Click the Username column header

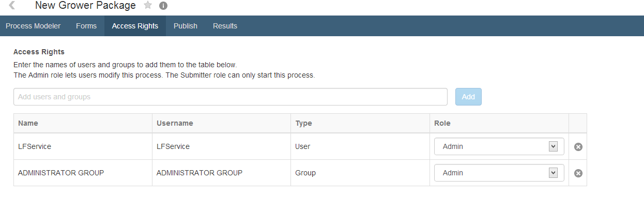175,123
